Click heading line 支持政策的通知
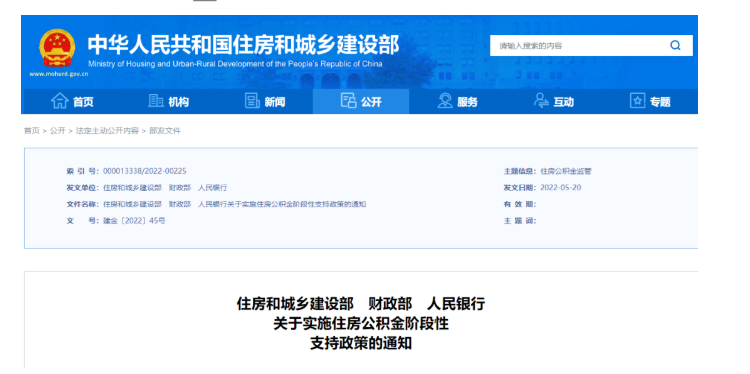750x374 pixels. 361,343
